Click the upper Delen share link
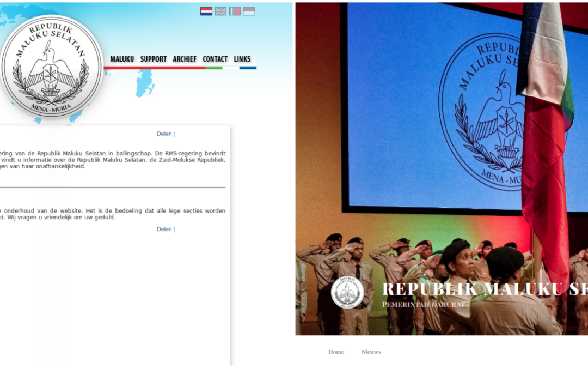 (x=164, y=134)
